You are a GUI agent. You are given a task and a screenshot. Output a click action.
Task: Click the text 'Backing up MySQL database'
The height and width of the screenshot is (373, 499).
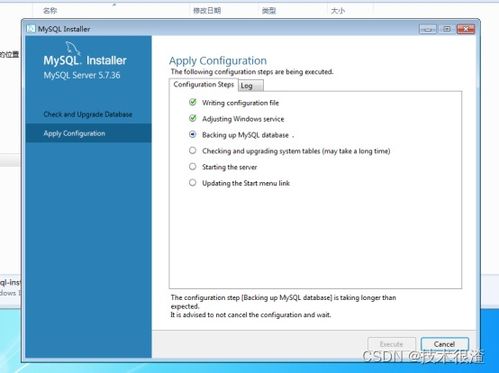[x=245, y=135]
